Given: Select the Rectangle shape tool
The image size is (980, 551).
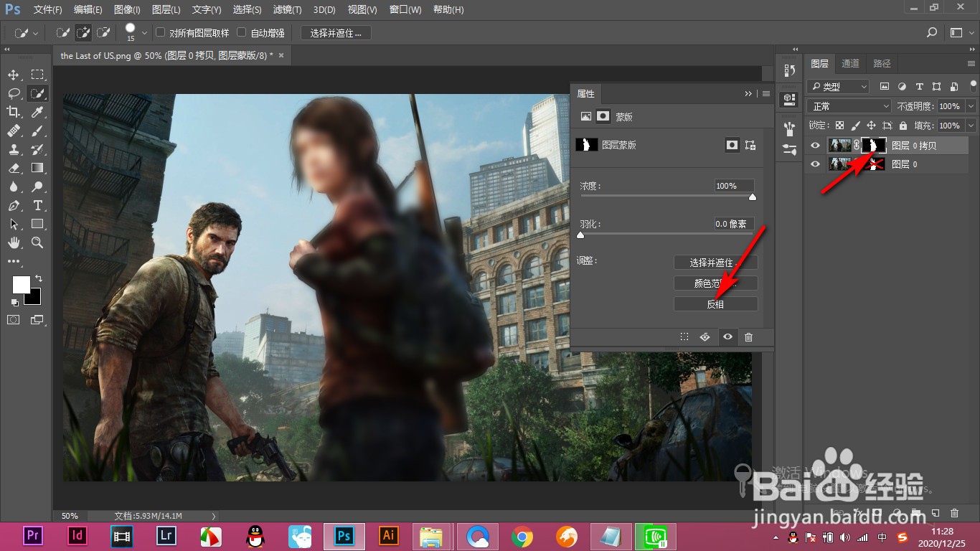Looking at the screenshot, I should click(x=37, y=224).
